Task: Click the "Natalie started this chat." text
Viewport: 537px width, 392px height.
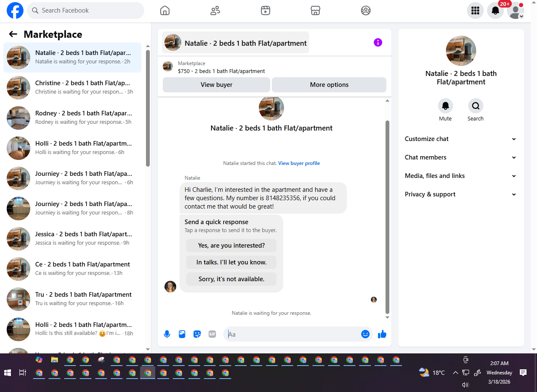Action: pos(250,163)
